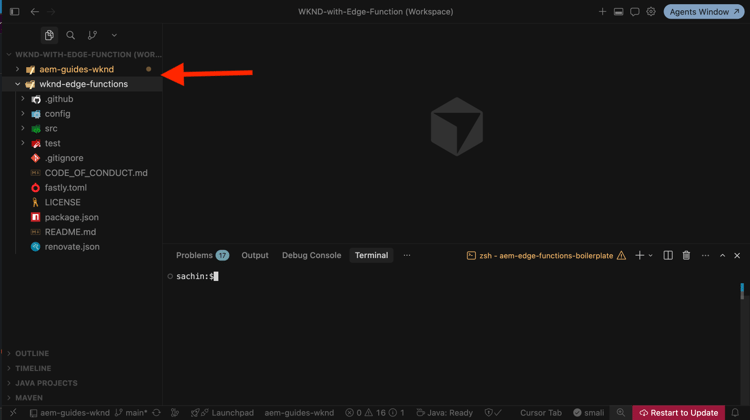The height and width of the screenshot is (420, 750).
Task: Switch to the Debug Console tab
Action: [311, 255]
